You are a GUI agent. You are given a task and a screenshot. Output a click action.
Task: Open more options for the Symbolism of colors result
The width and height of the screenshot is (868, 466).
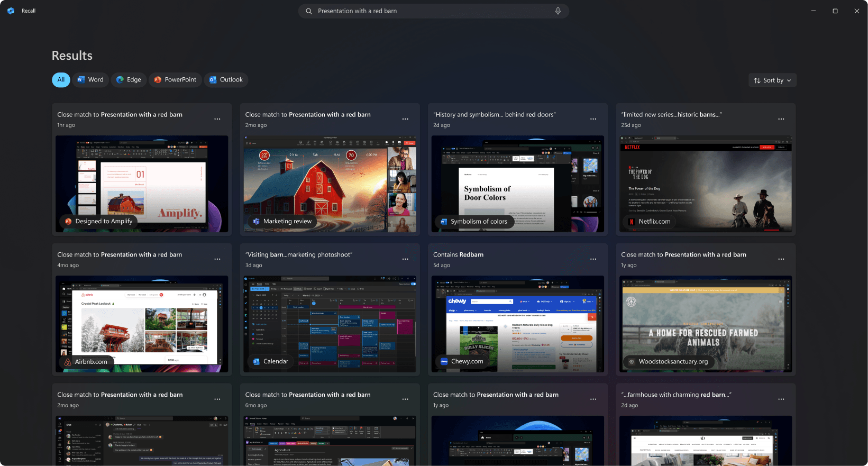(x=593, y=119)
